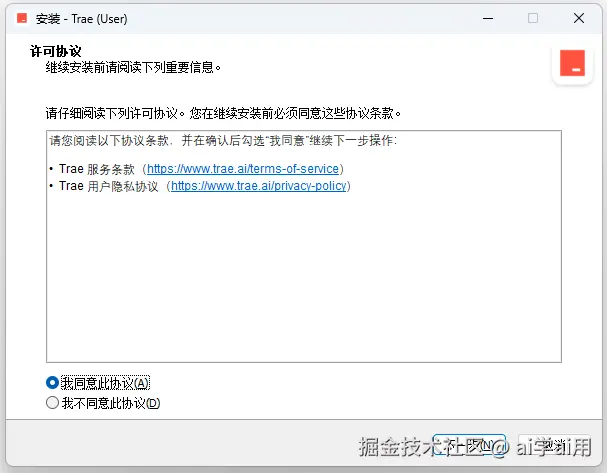Click the Cancel button beside Next
This screenshot has height=473, width=607.
coord(554,445)
